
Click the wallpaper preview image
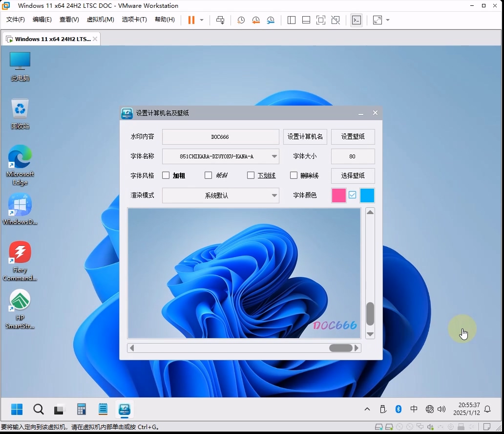pyautogui.click(x=244, y=273)
